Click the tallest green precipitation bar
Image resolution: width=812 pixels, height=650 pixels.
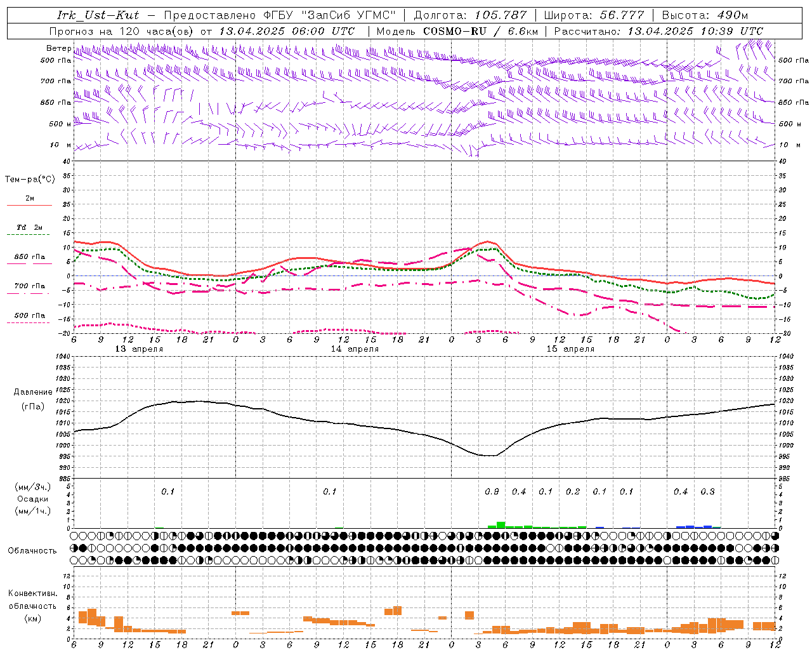tap(501, 525)
